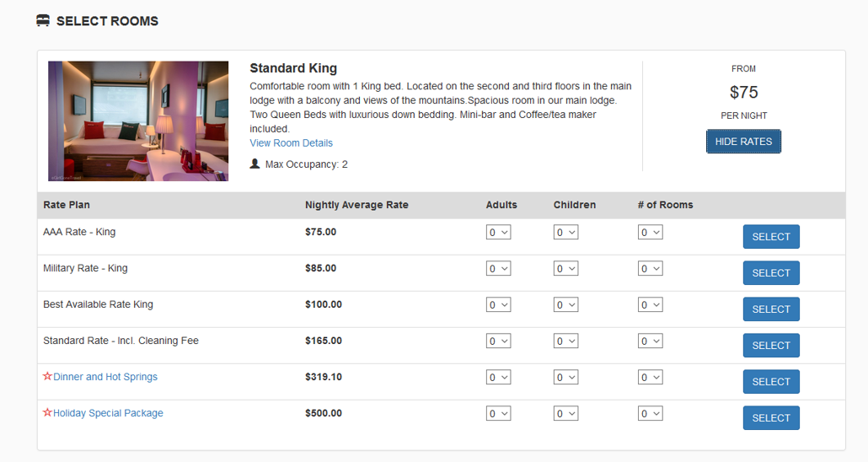Select the Military Rate - King plan
This screenshot has width=868, height=462.
click(771, 272)
